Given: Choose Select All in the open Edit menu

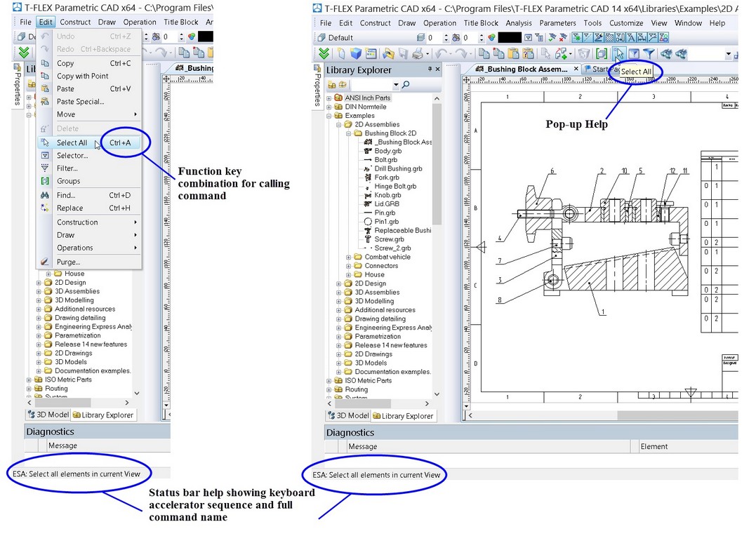Looking at the screenshot, I should [88, 142].
